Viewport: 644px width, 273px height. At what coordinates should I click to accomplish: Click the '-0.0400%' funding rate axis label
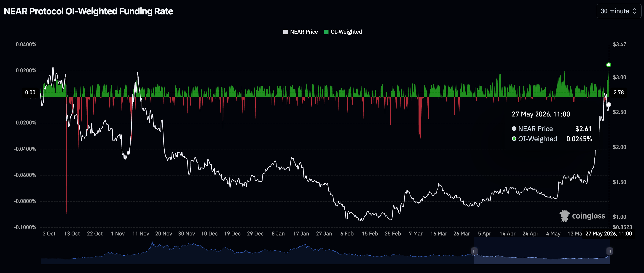point(25,149)
